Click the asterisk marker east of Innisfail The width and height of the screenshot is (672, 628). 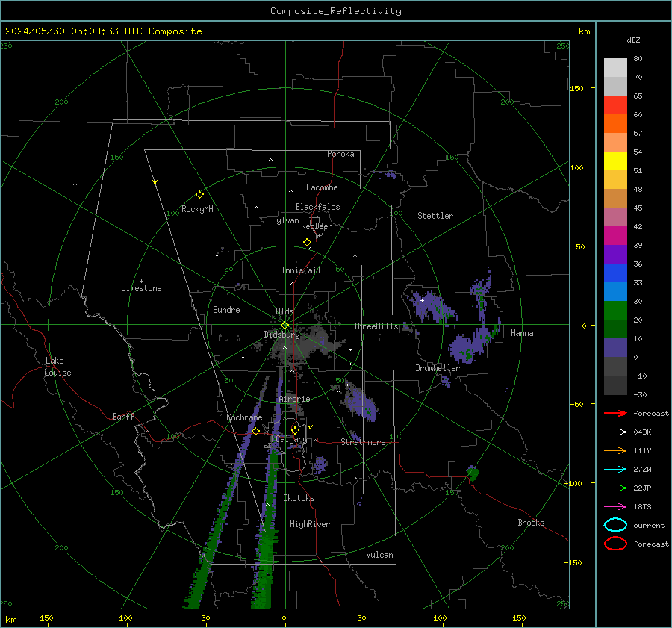pyautogui.click(x=355, y=256)
